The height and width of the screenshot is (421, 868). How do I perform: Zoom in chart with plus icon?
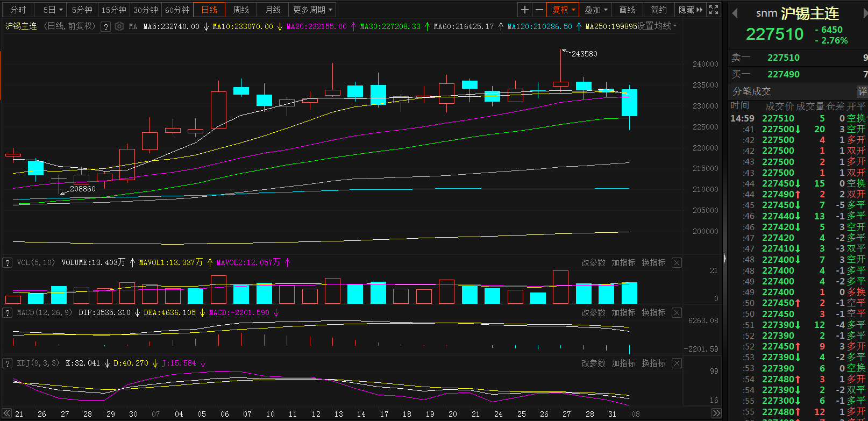(x=525, y=10)
